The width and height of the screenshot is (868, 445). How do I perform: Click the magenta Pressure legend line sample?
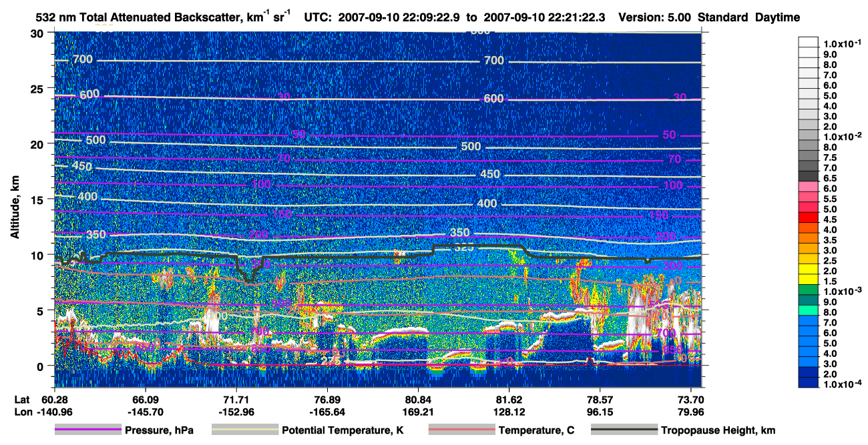87,430
